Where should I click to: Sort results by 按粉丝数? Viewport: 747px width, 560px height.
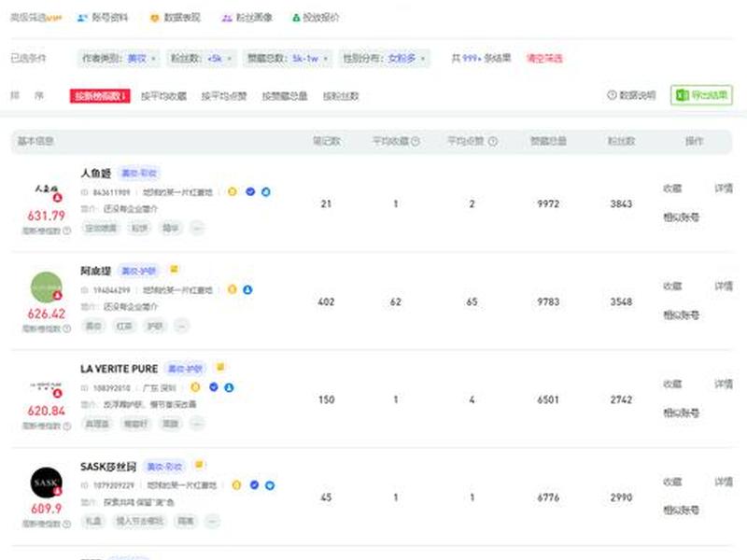tap(341, 96)
